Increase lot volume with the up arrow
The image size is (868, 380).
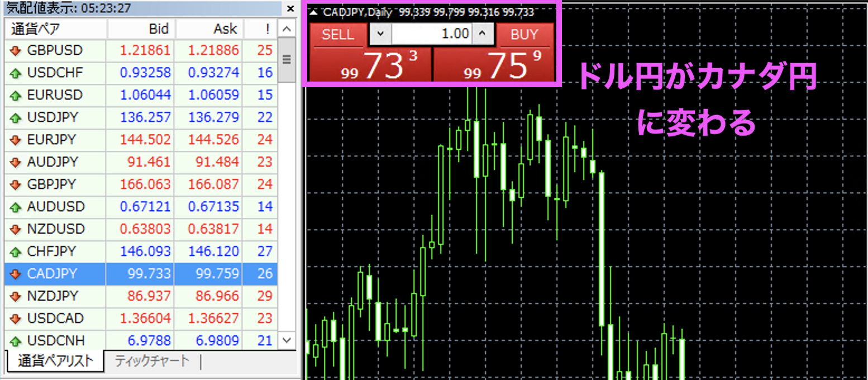(x=483, y=34)
